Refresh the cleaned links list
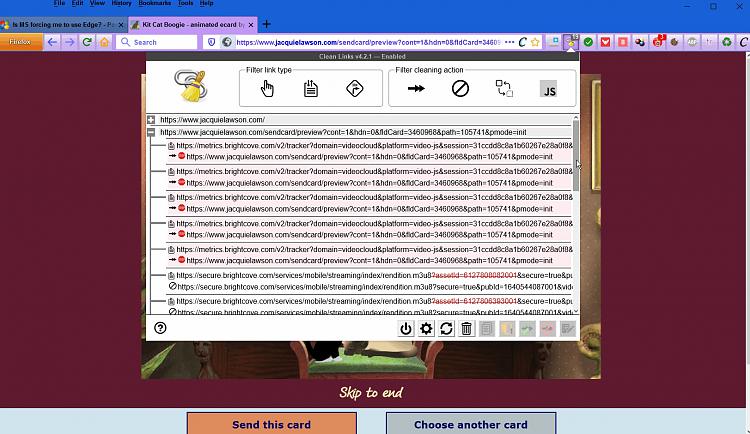750x434 pixels. coord(446,329)
